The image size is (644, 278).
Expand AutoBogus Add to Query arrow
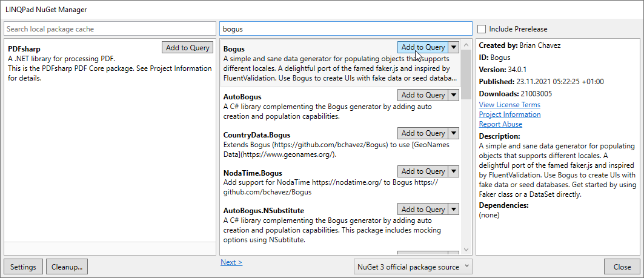point(454,95)
